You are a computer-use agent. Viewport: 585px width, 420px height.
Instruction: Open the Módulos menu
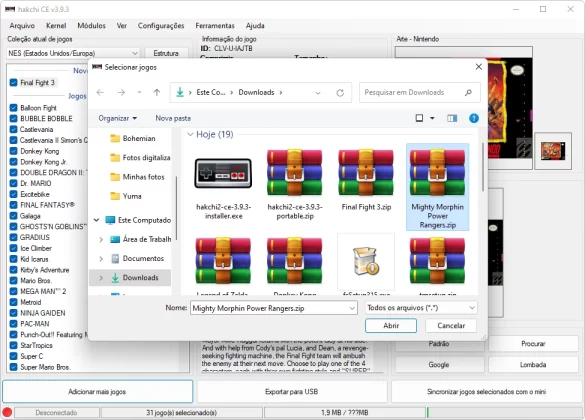click(x=91, y=26)
